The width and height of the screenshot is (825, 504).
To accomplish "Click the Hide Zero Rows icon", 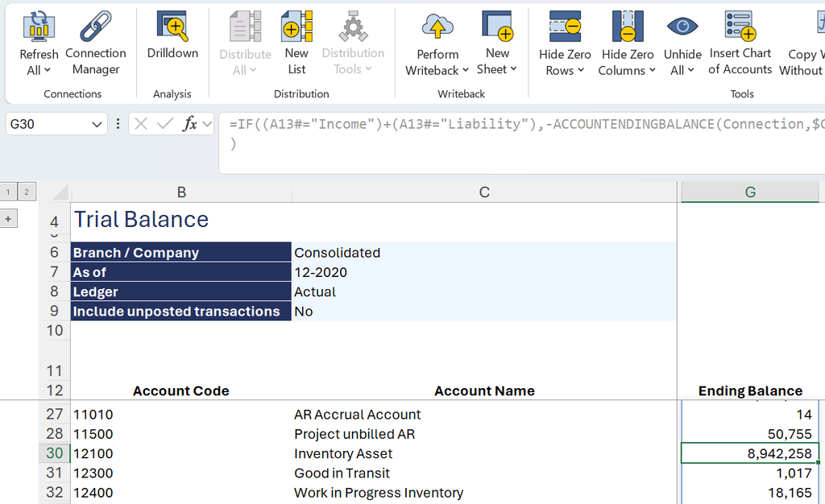I will pyautogui.click(x=565, y=27).
